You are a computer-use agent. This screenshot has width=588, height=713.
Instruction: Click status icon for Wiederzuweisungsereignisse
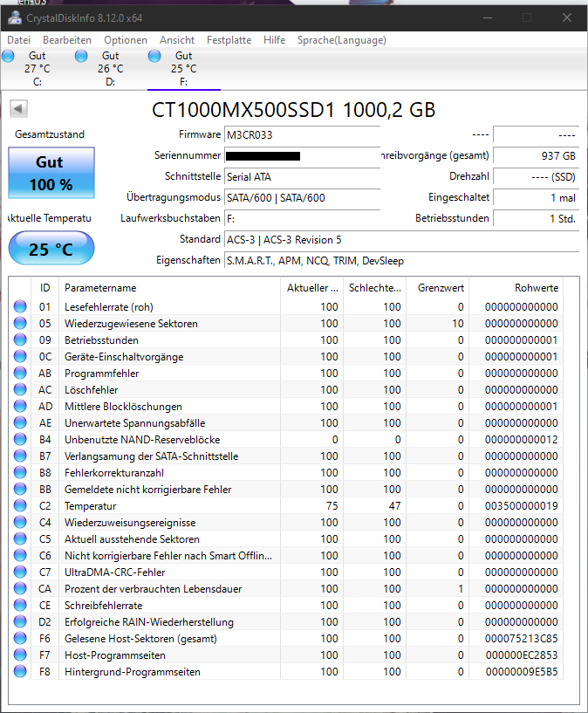coord(20,523)
